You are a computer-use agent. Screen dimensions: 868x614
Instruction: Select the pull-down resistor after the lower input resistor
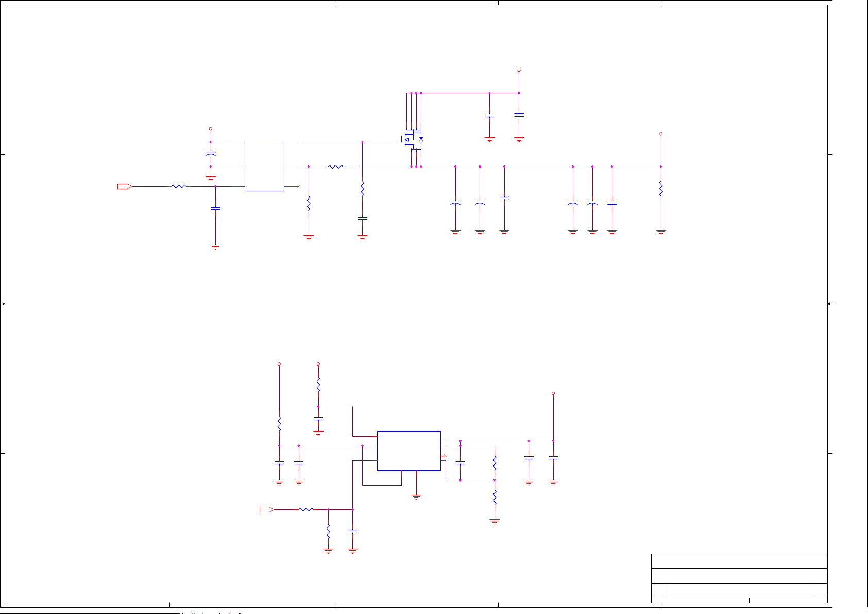click(328, 532)
